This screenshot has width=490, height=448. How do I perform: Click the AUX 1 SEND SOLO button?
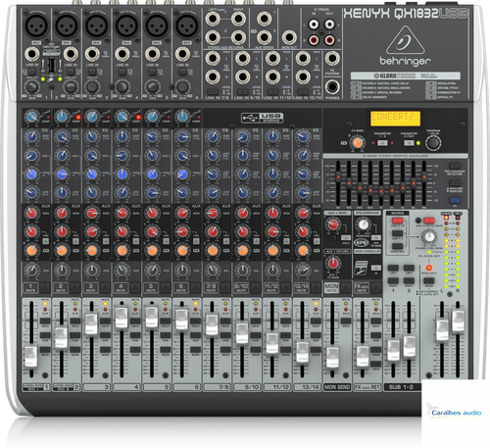pos(346,237)
